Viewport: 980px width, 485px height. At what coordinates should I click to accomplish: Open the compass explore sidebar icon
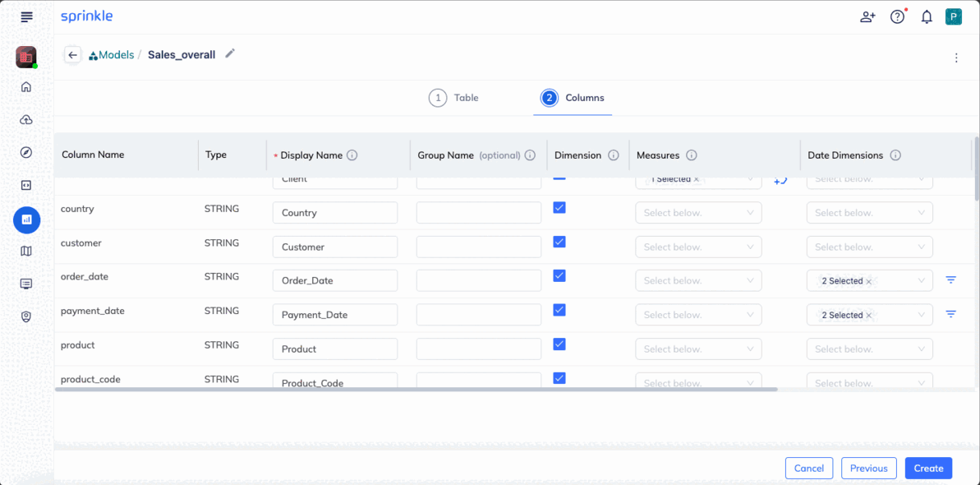point(26,153)
